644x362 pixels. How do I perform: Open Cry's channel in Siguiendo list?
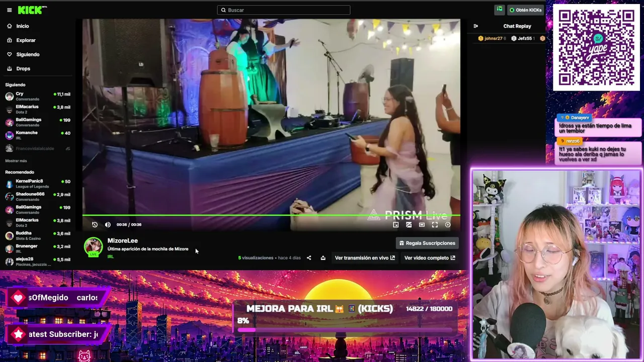click(x=37, y=96)
